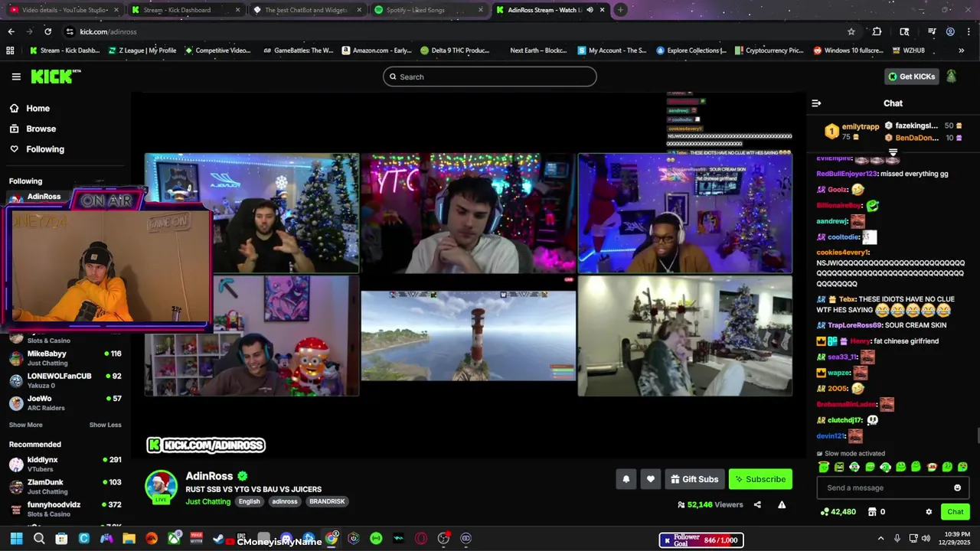Open the emoji picker in chat box
This screenshot has height=551, width=980.
957,487
